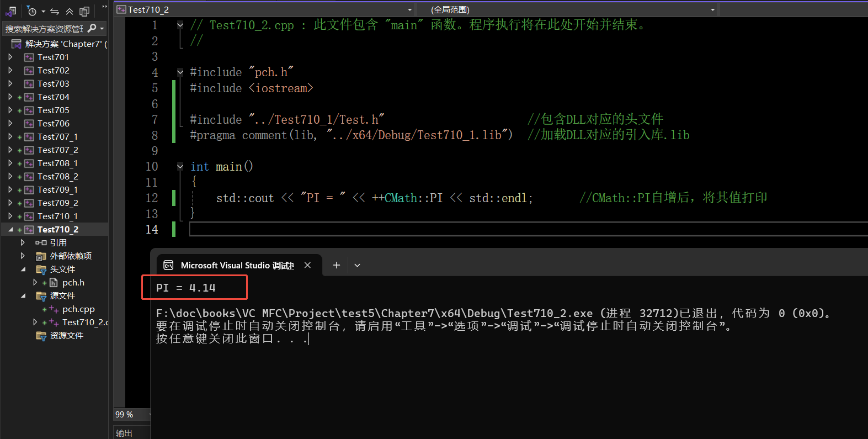The width and height of the screenshot is (868, 439).
Task: Click the show all files icon
Action: click(84, 11)
